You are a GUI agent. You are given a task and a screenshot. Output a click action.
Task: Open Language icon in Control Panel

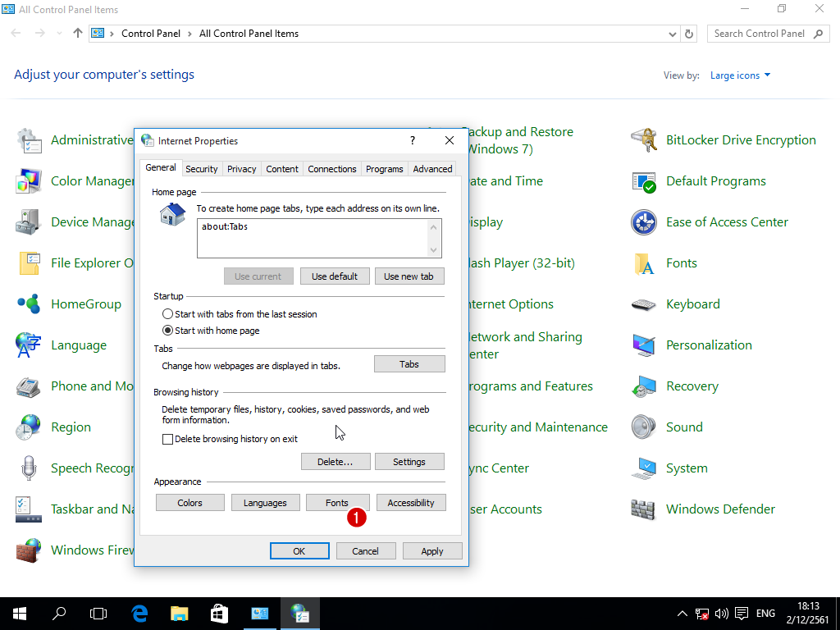29,345
